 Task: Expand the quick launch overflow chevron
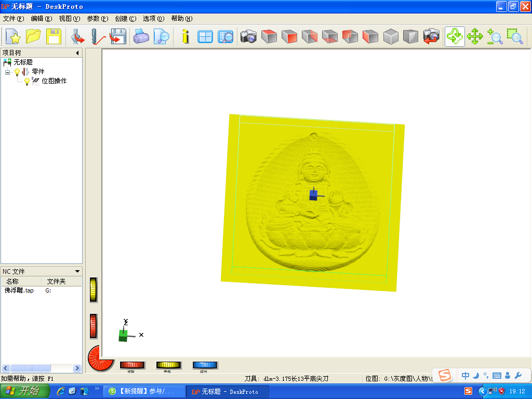point(97,389)
